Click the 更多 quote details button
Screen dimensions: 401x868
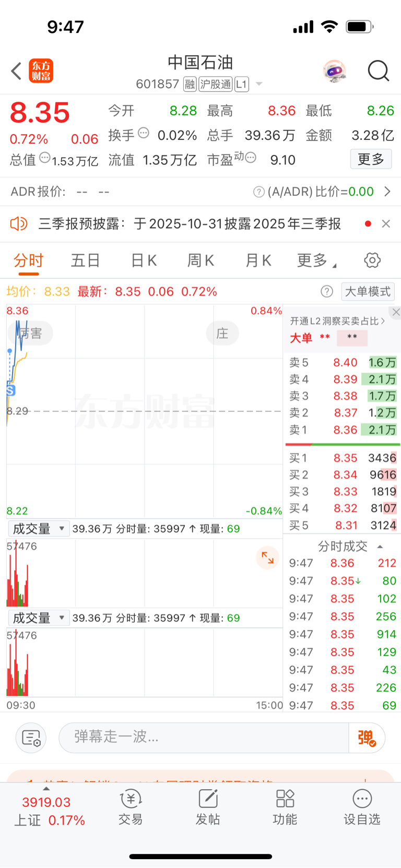coord(371,159)
